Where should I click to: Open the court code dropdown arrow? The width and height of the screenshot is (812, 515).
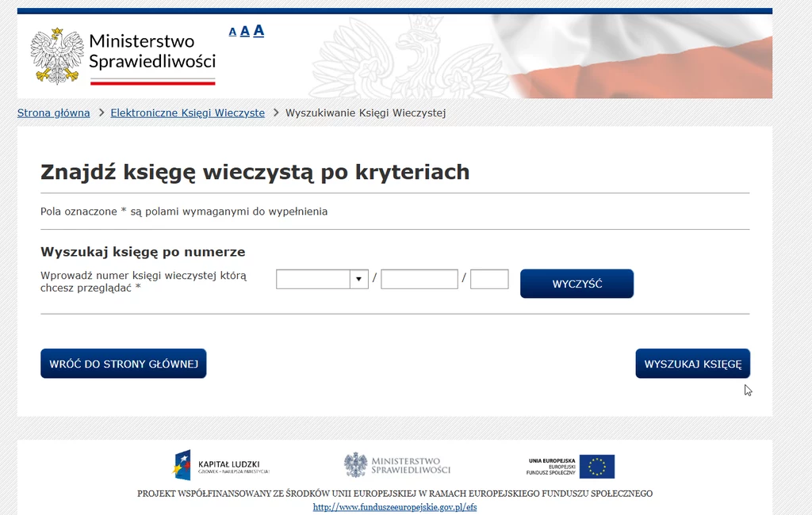click(358, 280)
